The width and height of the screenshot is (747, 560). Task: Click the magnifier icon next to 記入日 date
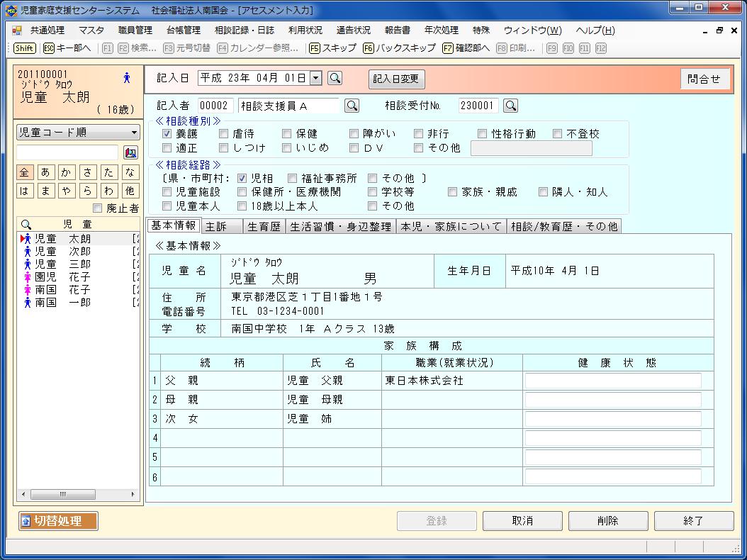click(x=335, y=79)
